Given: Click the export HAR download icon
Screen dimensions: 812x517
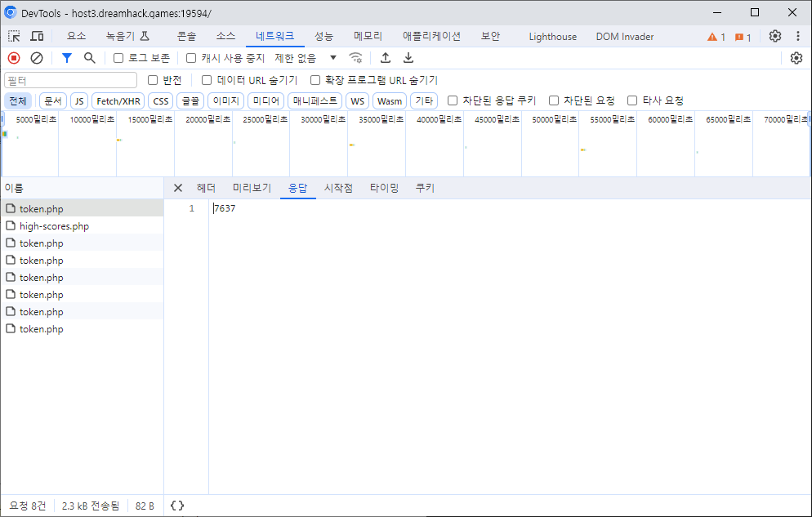Looking at the screenshot, I should pyautogui.click(x=408, y=58).
